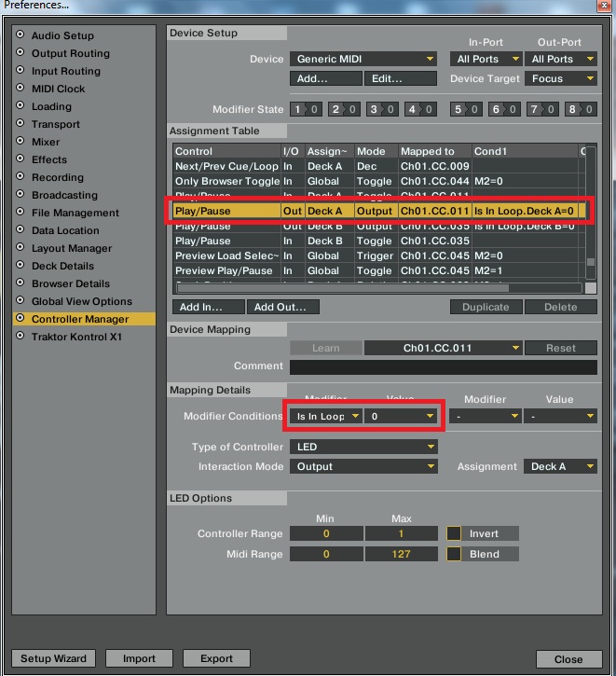Open the Ch01.CC.011 mapping dropdown
The width and height of the screenshot is (616, 676).
444,348
